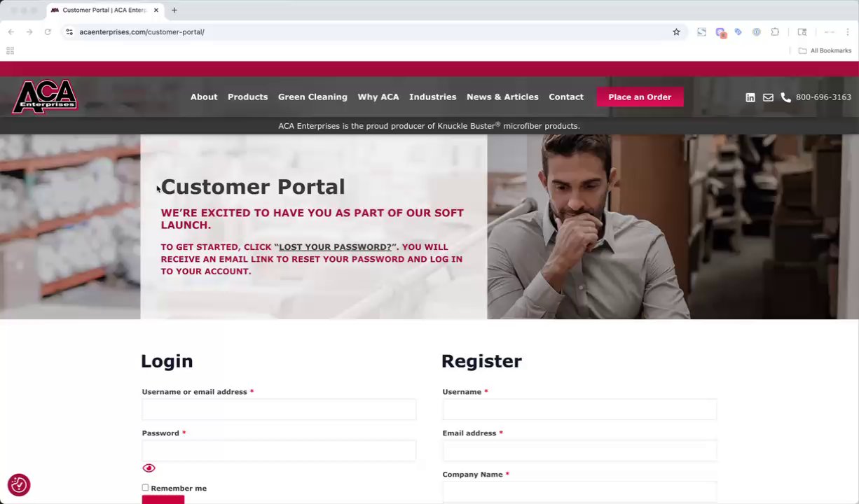Click the Username or email address field
Image resolution: width=859 pixels, height=504 pixels.
point(279,409)
